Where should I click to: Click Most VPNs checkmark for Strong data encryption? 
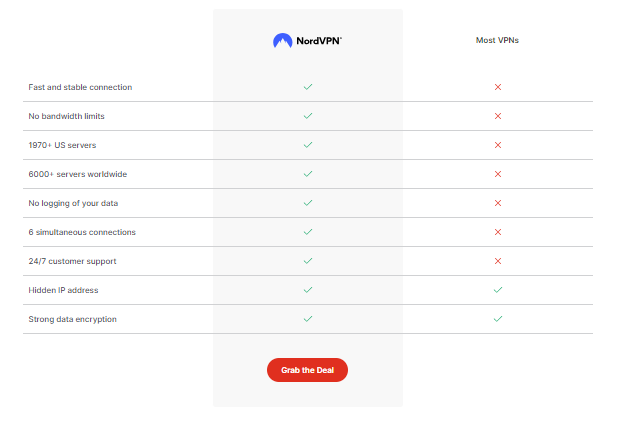click(497, 319)
